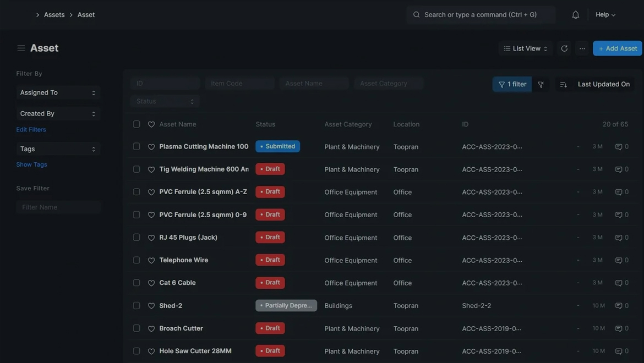Click the clear filter funnel icon
Screen dimensions: 644x363
[x=541, y=84]
